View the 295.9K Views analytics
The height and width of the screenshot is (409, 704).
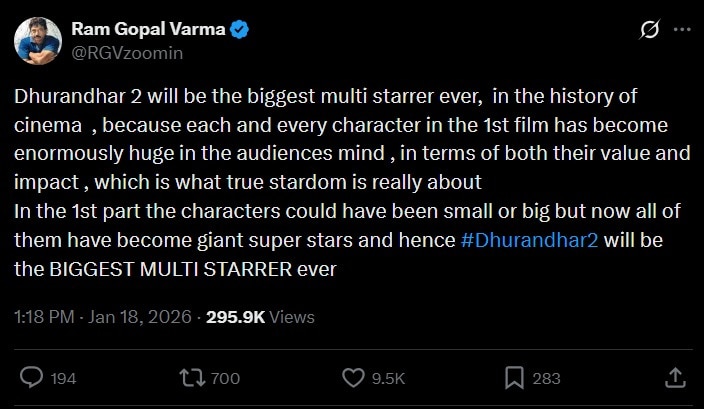click(260, 317)
